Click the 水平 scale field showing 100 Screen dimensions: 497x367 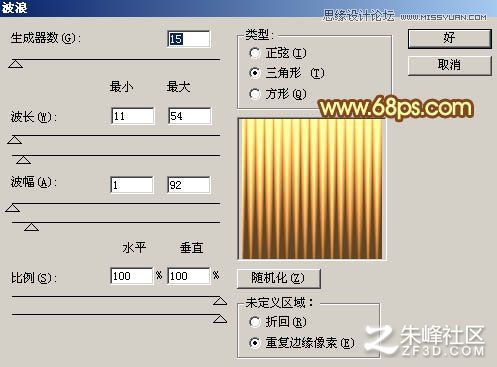pyautogui.click(x=132, y=276)
